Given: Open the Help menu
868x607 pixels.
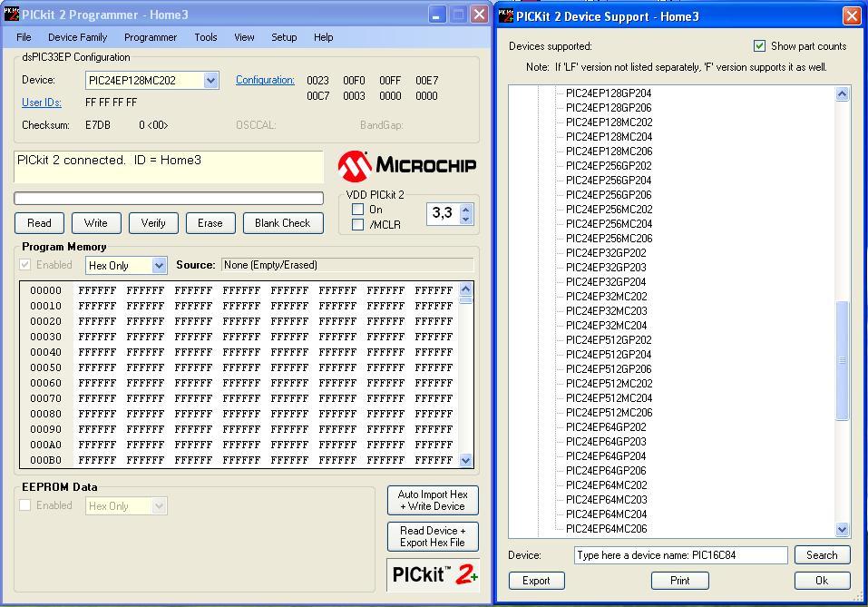Looking at the screenshot, I should click(x=323, y=37).
